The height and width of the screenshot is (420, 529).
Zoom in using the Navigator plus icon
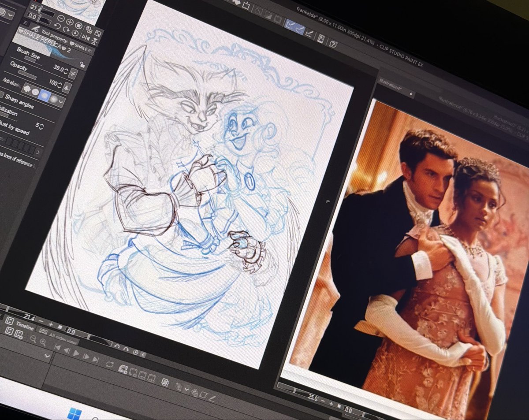click(x=70, y=22)
